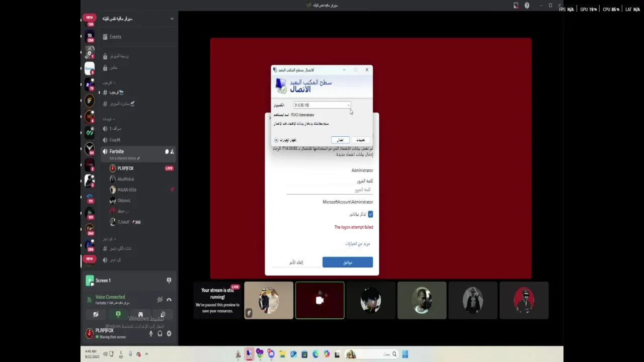Toggle the remember me checkbox
Screen dimensions: 644x362
click(x=370, y=214)
